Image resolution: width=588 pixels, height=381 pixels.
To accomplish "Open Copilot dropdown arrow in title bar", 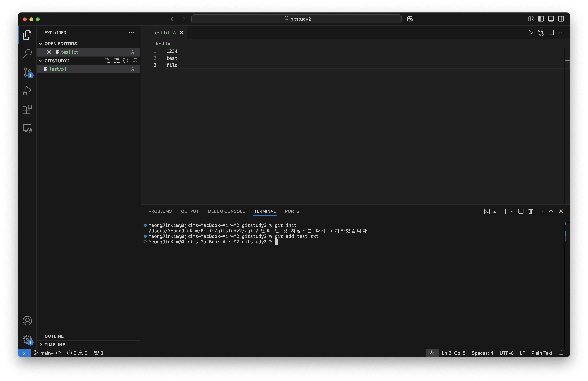I will click(416, 19).
